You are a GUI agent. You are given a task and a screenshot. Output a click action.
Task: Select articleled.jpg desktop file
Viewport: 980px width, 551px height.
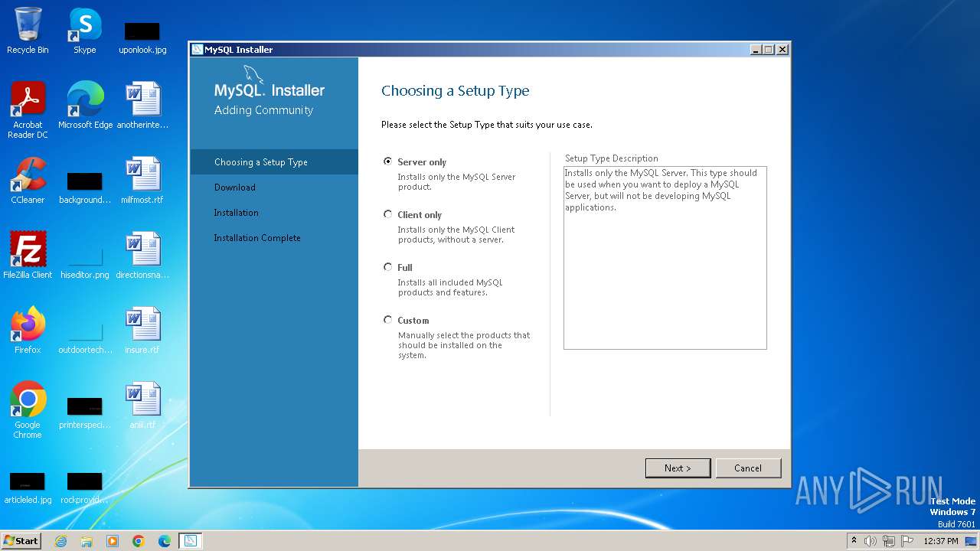pos(28,487)
